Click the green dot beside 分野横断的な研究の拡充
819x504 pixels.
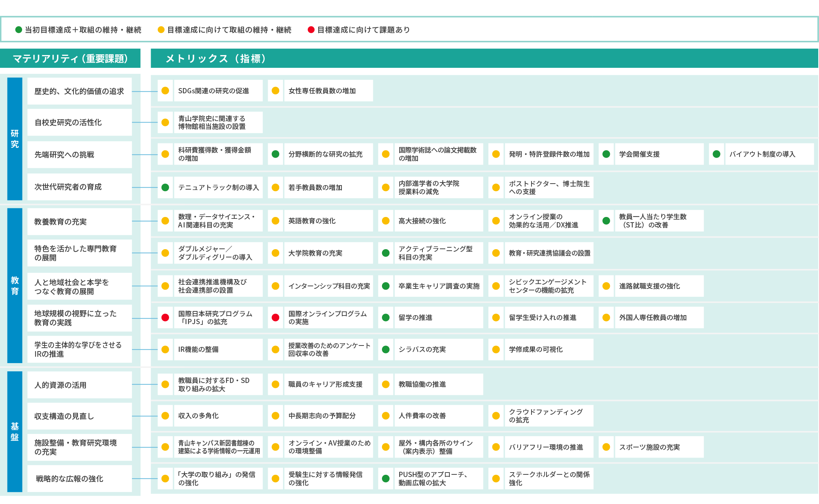(x=275, y=154)
